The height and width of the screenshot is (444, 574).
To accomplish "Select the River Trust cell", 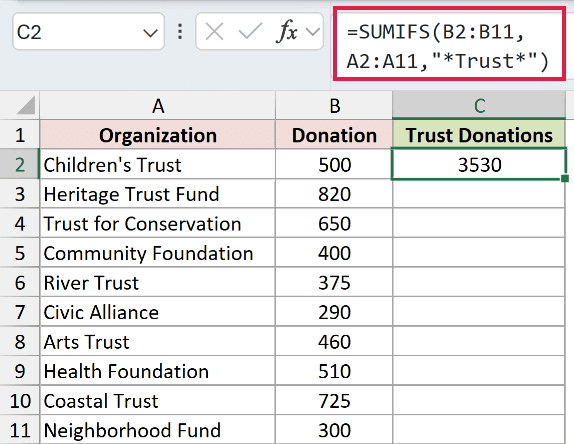I will [158, 283].
